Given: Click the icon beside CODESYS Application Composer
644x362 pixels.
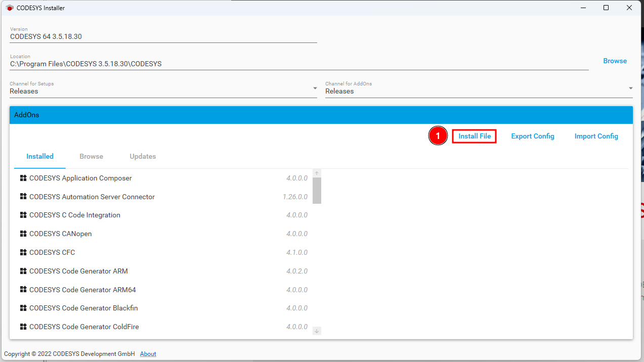Looking at the screenshot, I should [x=23, y=178].
